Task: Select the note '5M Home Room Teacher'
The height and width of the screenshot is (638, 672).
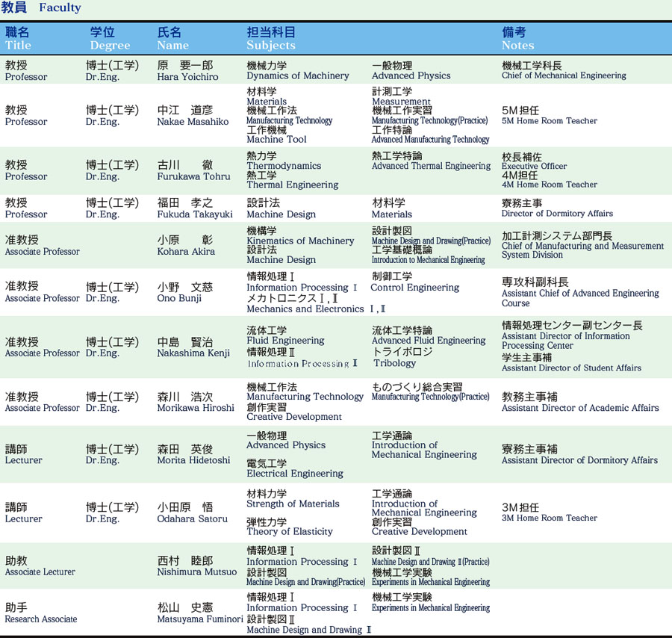Action: [550, 121]
